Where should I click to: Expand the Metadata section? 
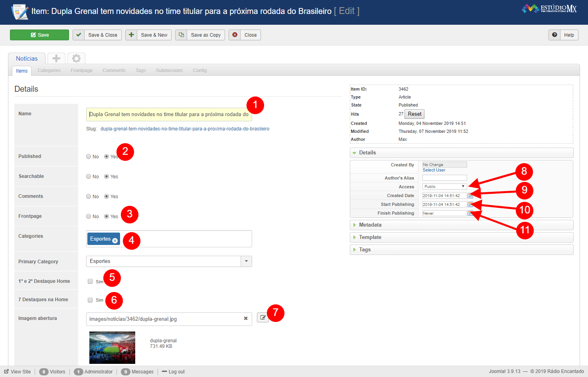pos(370,225)
